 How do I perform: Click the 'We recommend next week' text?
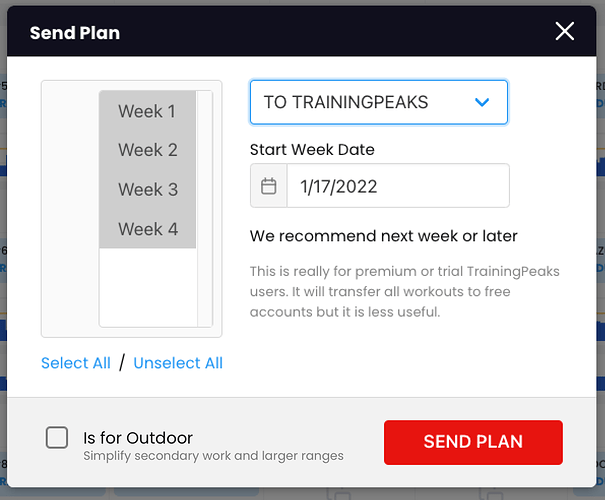pyautogui.click(x=384, y=236)
